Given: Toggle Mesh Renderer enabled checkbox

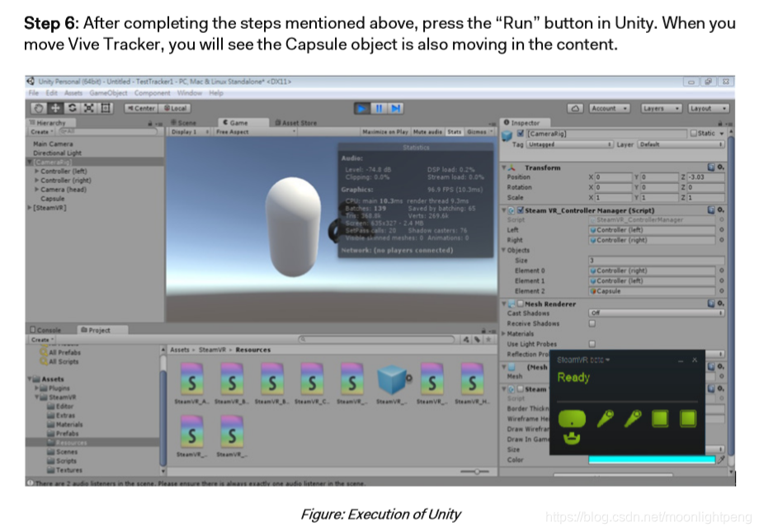Looking at the screenshot, I should tap(521, 304).
